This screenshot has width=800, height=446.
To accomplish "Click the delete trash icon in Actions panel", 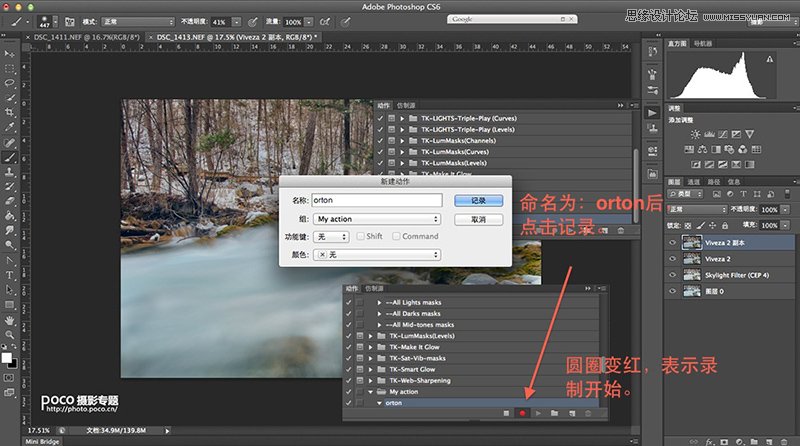I will (589, 412).
